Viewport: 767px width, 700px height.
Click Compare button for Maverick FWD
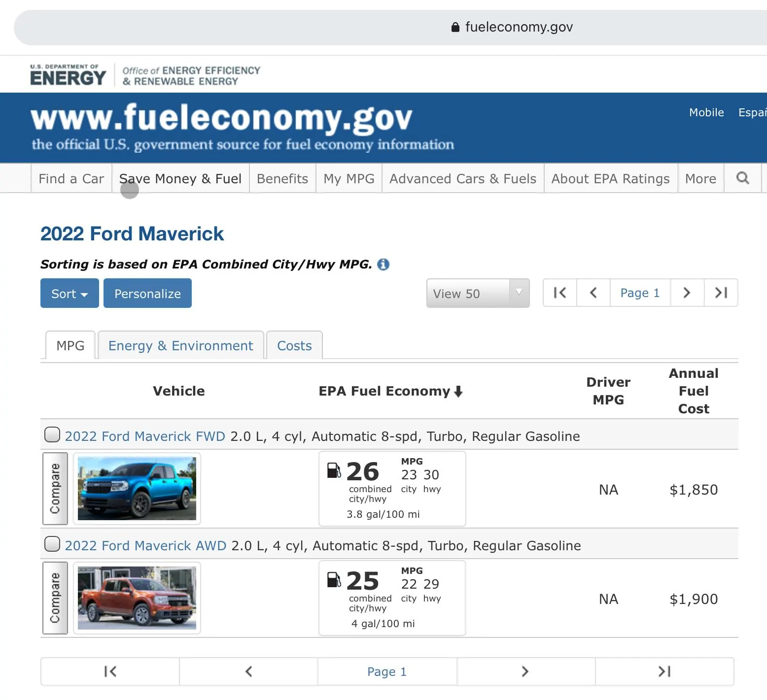click(x=55, y=489)
